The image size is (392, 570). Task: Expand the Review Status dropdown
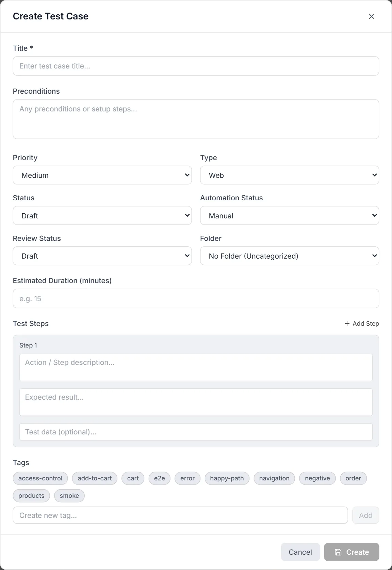pyautogui.click(x=102, y=256)
